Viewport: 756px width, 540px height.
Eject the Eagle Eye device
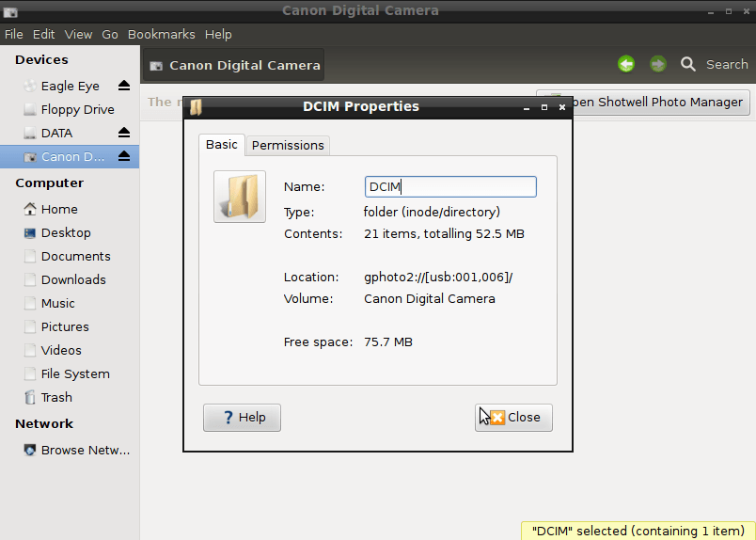tap(124, 86)
